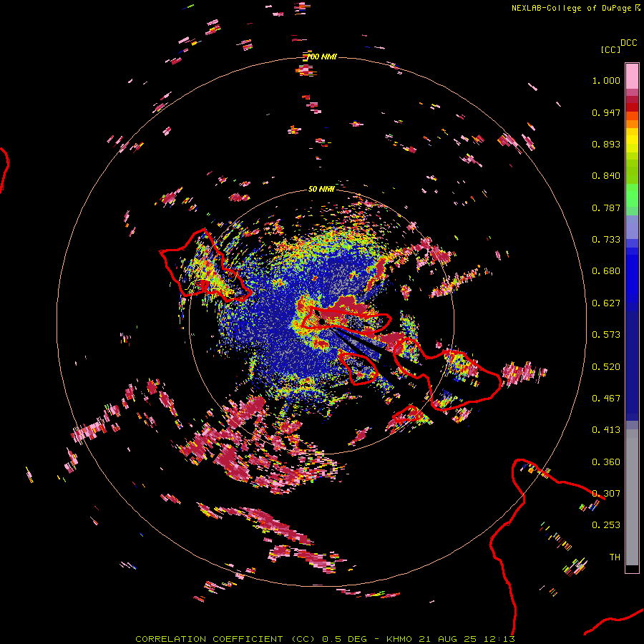The width and height of the screenshot is (644, 644).
Task: Select the 0.520 scale value
Action: click(606, 367)
